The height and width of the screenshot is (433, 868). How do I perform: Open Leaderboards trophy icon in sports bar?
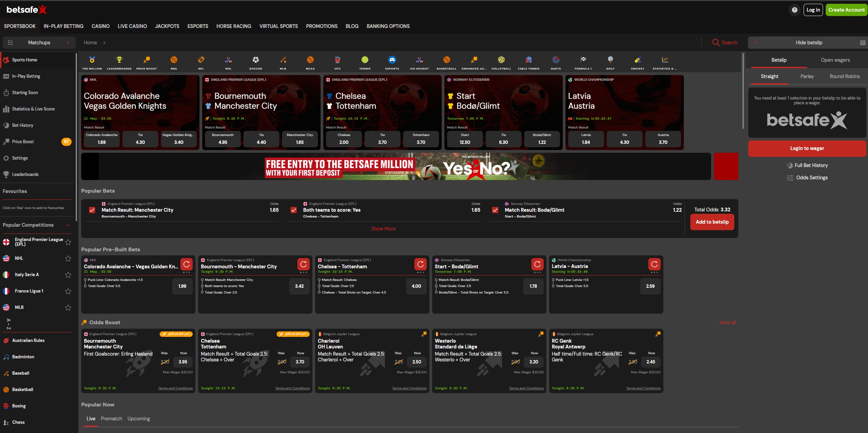point(119,60)
